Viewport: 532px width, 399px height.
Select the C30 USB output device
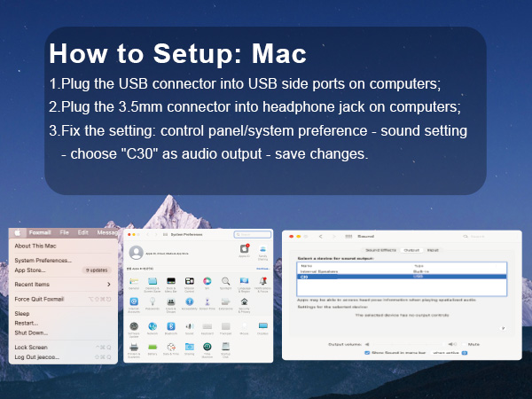[x=402, y=277]
